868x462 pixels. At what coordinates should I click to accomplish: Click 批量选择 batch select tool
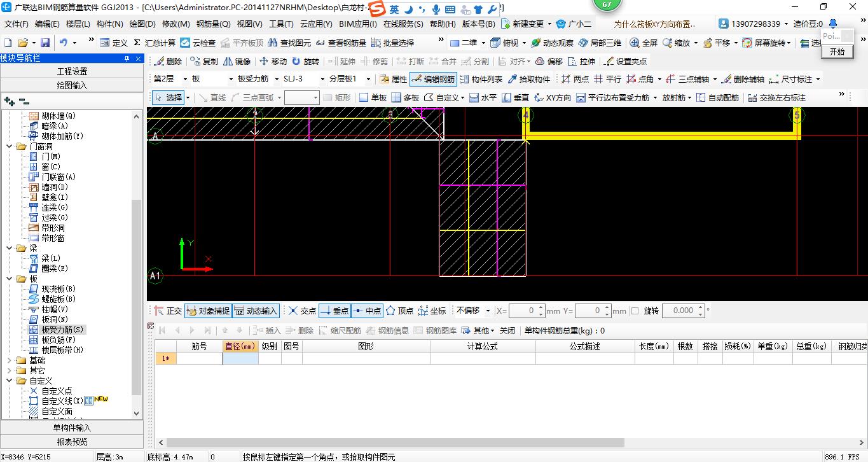pyautogui.click(x=392, y=43)
